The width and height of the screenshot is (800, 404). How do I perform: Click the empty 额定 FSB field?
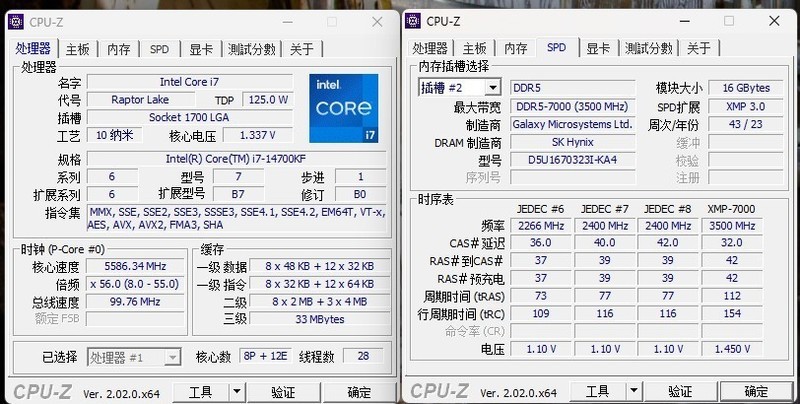point(135,319)
